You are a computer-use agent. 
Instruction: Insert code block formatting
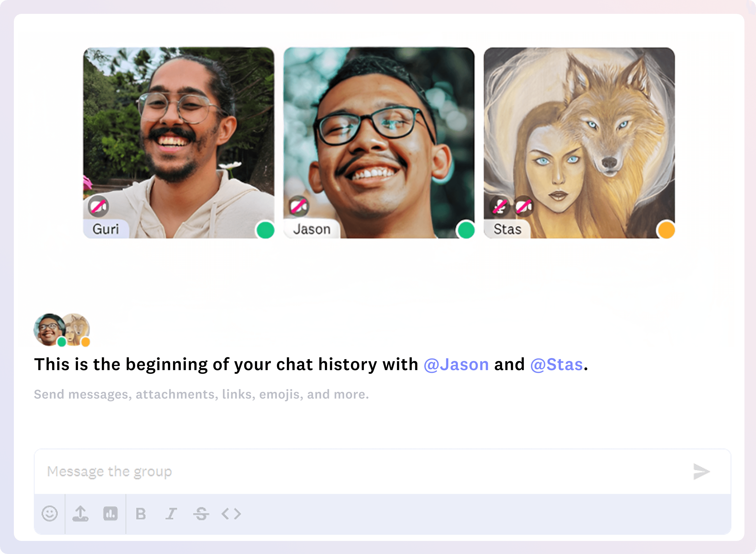pyautogui.click(x=231, y=513)
